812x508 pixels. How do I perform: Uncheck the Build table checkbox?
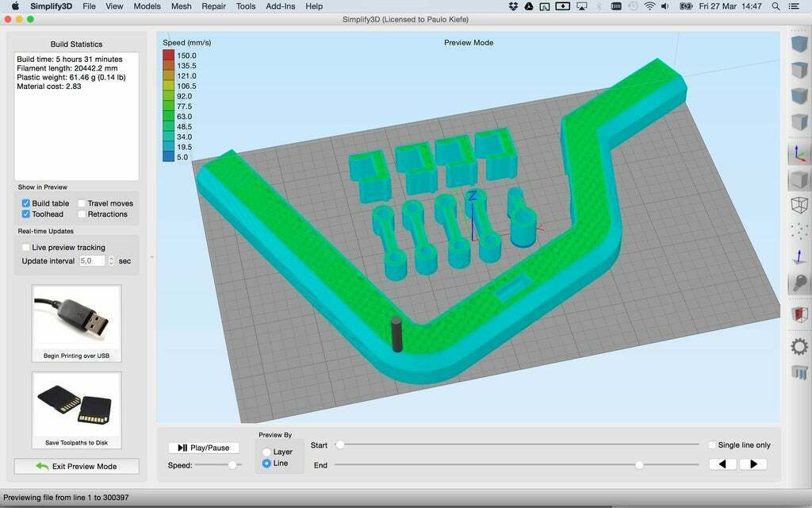(x=25, y=203)
